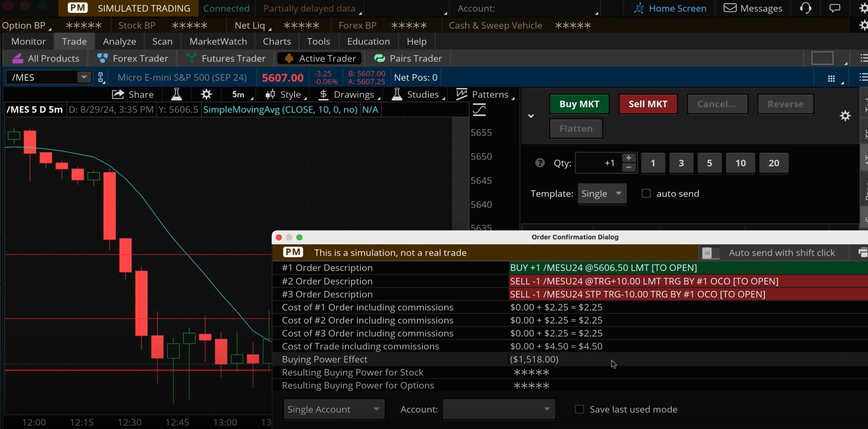This screenshot has width=868, height=429.
Task: Check Save last used mode
Action: click(579, 409)
